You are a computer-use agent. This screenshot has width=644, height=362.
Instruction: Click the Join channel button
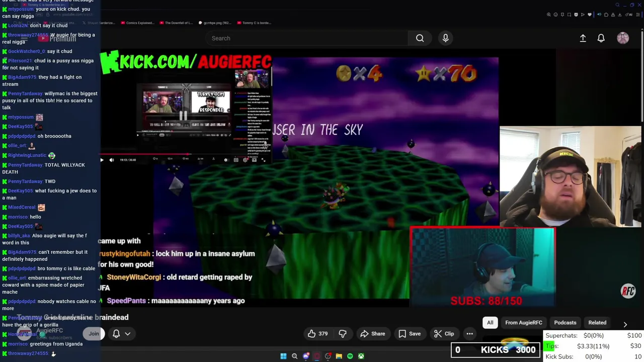(x=94, y=334)
